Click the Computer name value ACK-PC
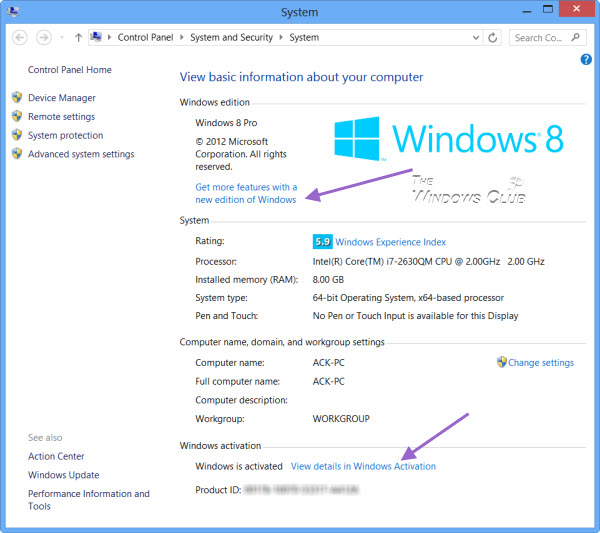 tap(329, 362)
